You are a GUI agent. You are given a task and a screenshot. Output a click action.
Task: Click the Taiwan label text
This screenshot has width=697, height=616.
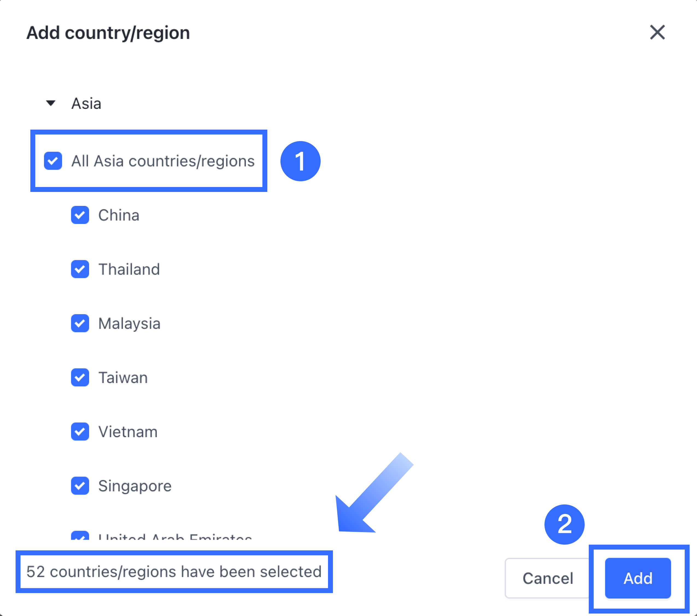tap(123, 378)
